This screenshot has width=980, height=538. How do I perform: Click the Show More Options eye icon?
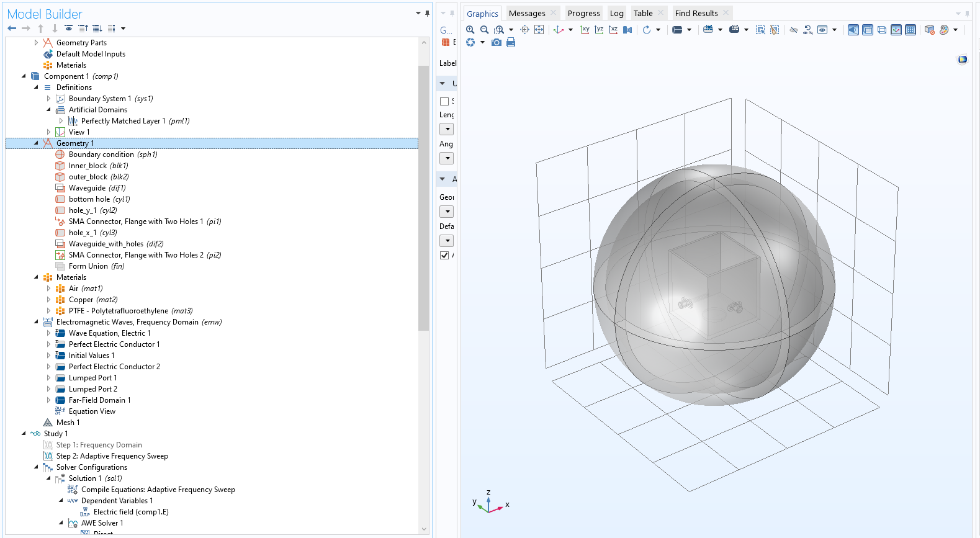tap(68, 29)
